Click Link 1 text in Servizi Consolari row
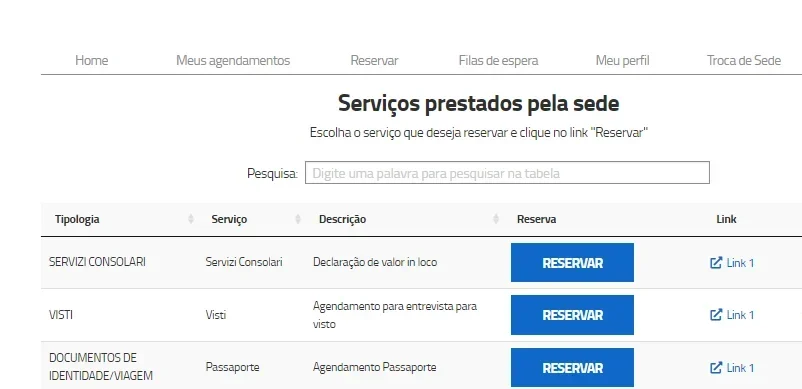802x389 pixels. (x=740, y=263)
